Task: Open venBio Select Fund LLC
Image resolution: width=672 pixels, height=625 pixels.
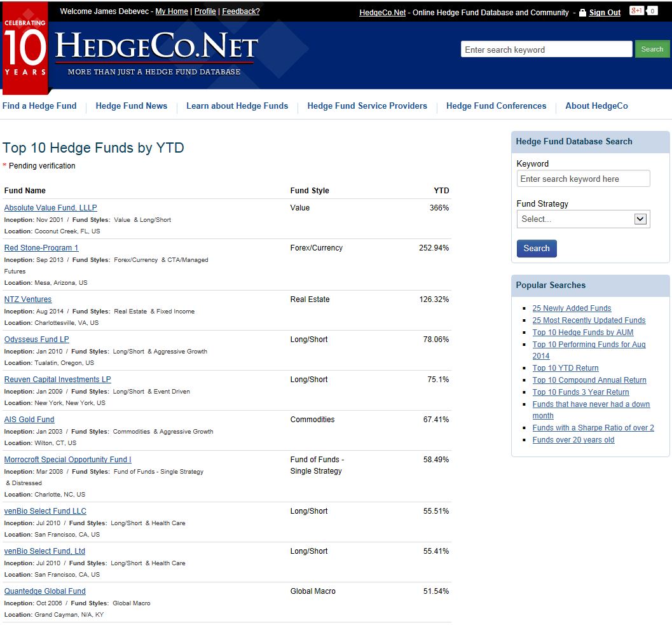Action: pyautogui.click(x=45, y=511)
